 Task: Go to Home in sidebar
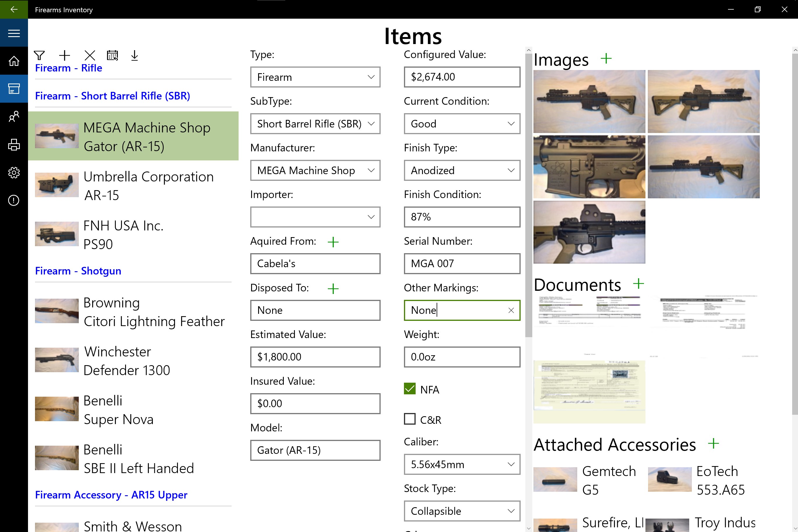14,61
